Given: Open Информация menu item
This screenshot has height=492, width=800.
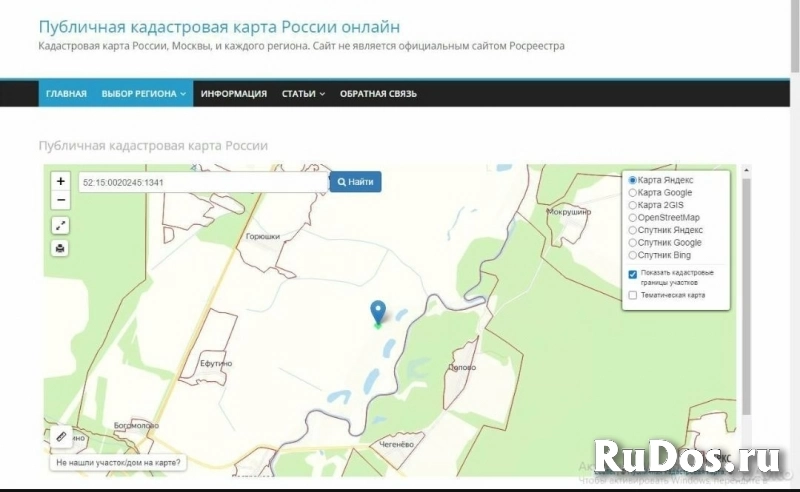Looking at the screenshot, I should (x=234, y=94).
